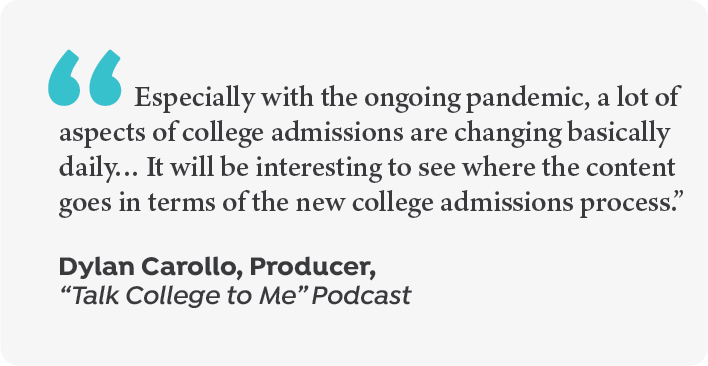
Task: Click the teal opening quotation mark icon
Action: [85, 78]
